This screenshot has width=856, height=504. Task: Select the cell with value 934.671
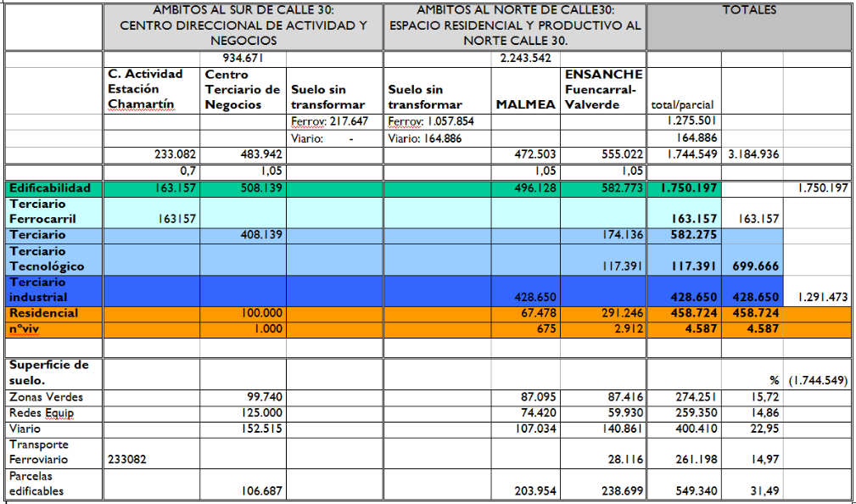pyautogui.click(x=243, y=59)
